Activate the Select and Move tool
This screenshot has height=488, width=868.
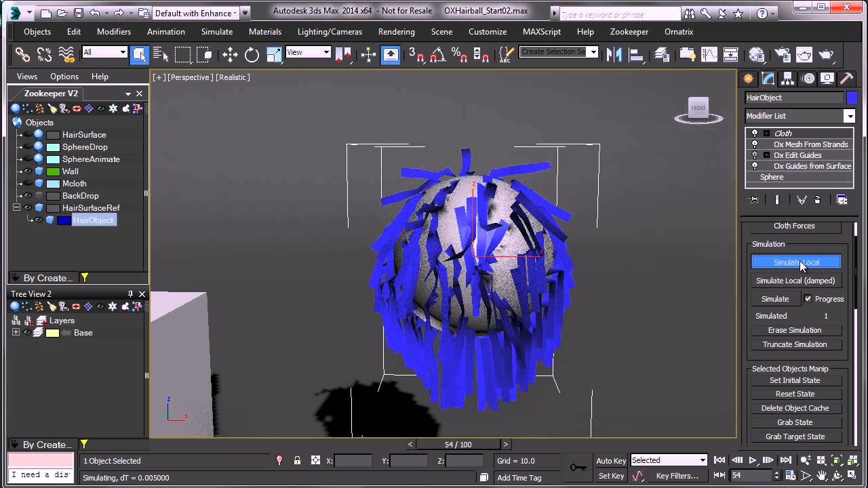(x=230, y=54)
